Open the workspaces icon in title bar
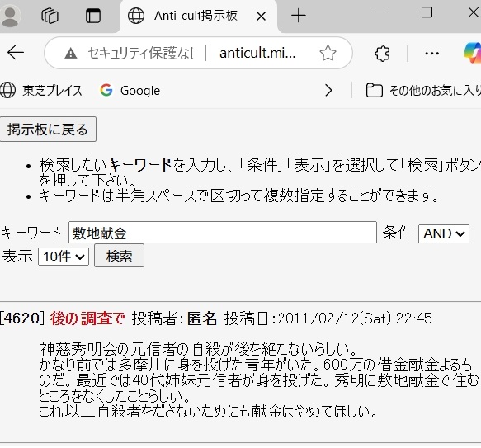 (50, 16)
